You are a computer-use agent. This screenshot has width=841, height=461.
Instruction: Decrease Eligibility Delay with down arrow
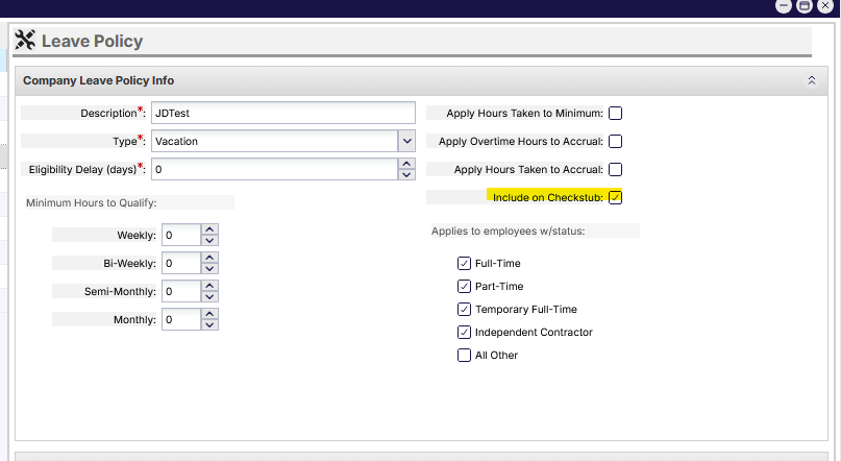click(x=407, y=175)
